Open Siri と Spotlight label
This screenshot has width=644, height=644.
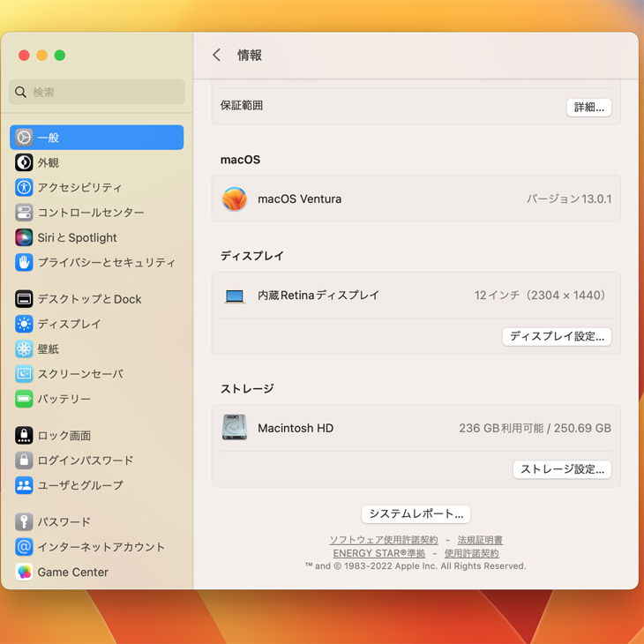point(78,238)
